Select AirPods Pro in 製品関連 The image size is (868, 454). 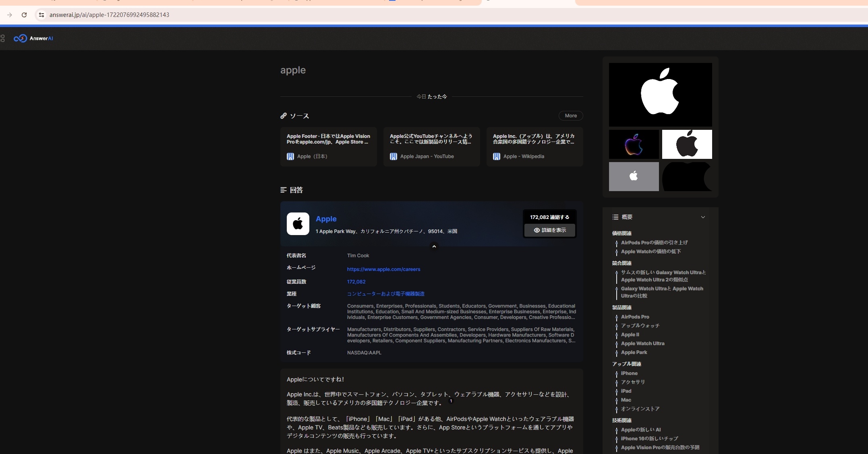635,317
